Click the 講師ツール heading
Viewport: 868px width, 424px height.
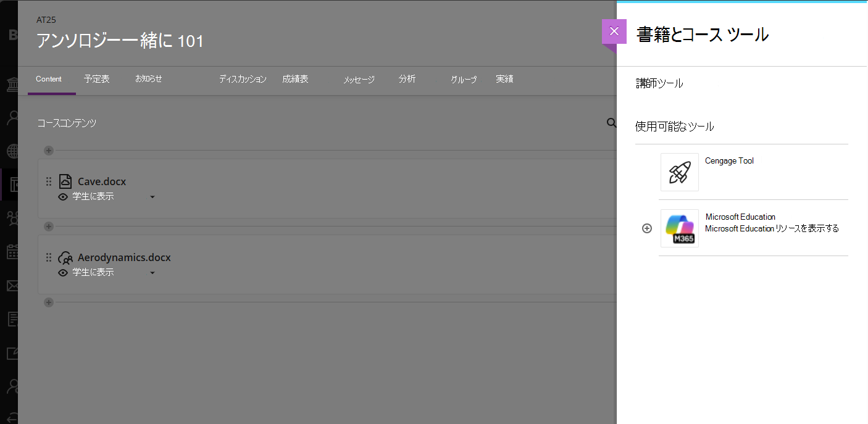[x=659, y=83]
